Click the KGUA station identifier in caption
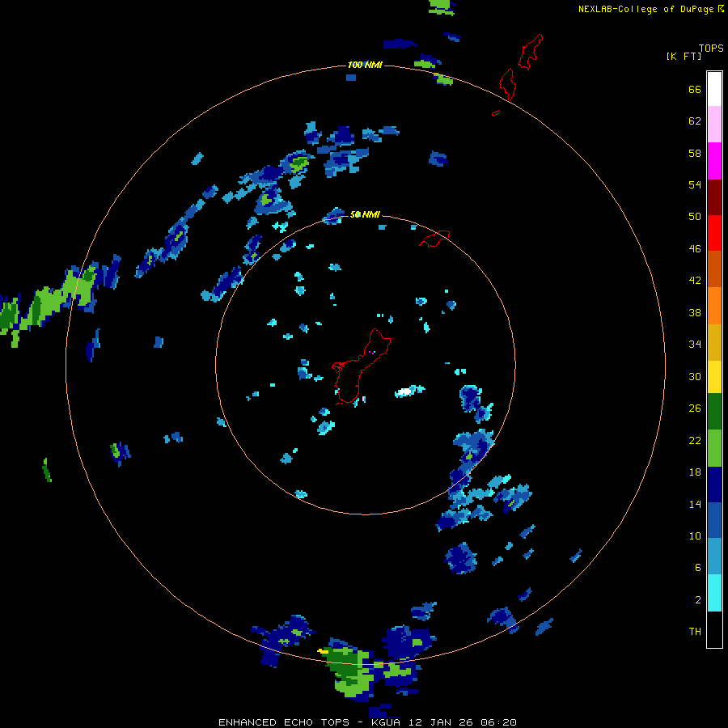The height and width of the screenshot is (728, 728). click(387, 722)
